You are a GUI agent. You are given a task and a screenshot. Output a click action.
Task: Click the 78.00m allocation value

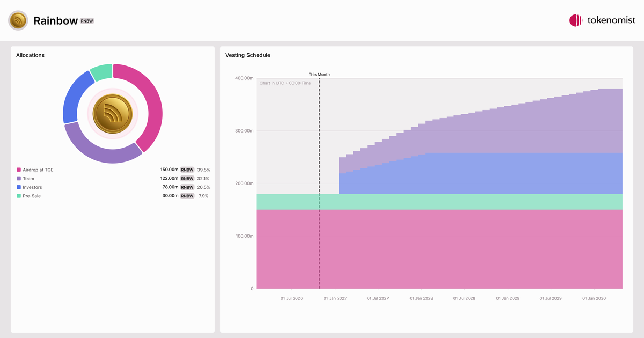point(170,187)
